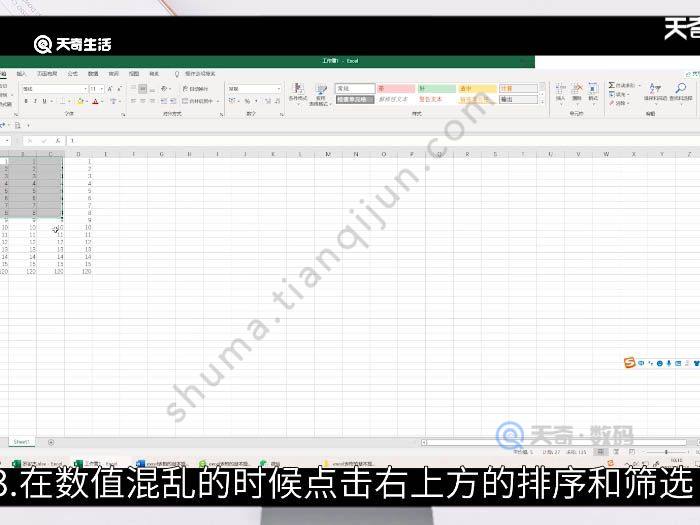
Task: Switch to the Insert ribbon tab
Action: click(x=21, y=74)
